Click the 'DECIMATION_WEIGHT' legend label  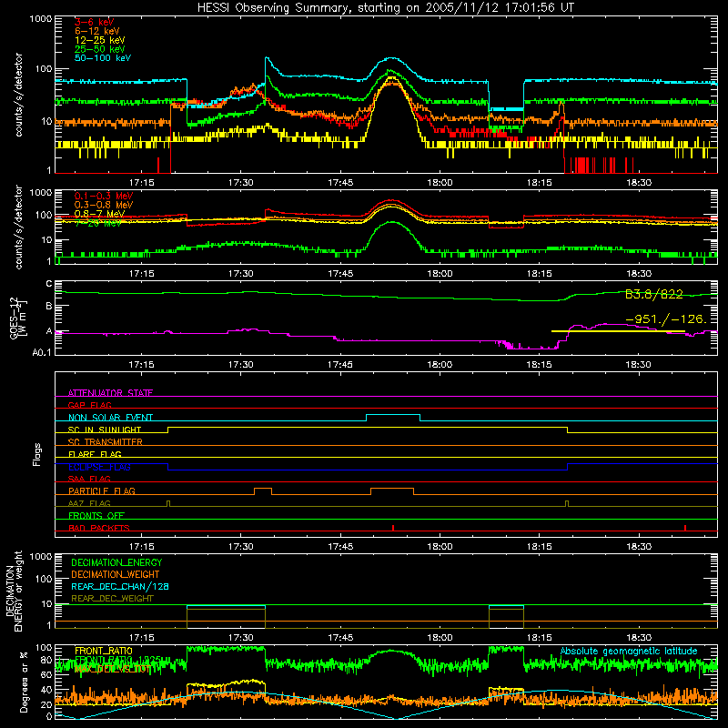116,574
